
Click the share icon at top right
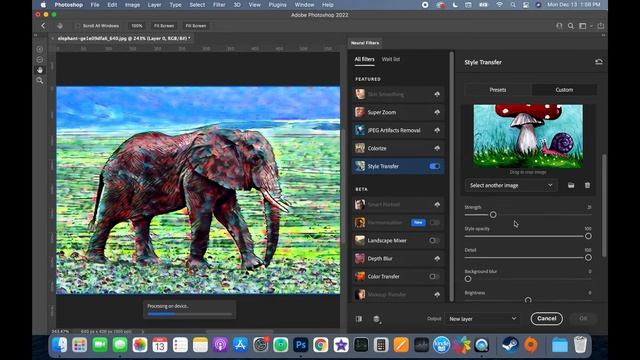[601, 26]
